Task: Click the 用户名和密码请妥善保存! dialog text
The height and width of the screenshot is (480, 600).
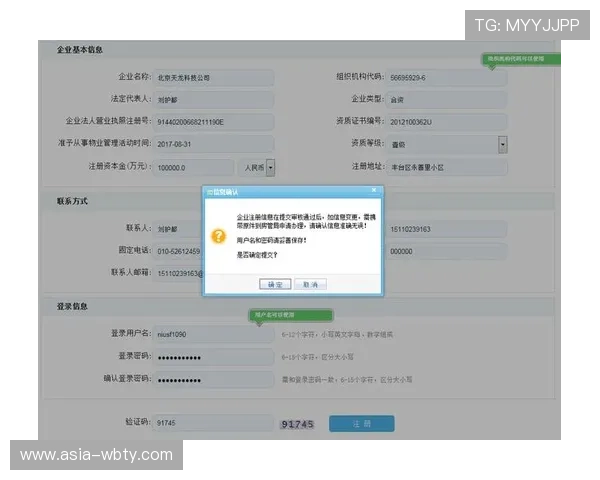Action: point(272,240)
